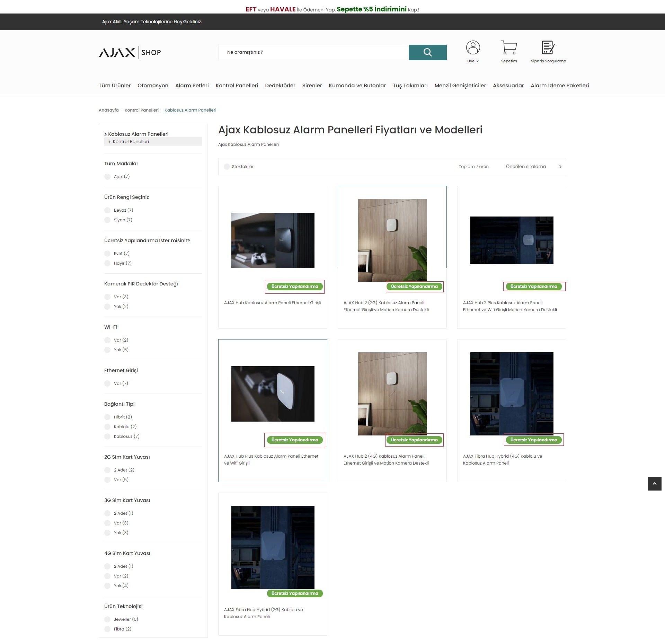This screenshot has height=644, width=665.
Task: Open the AJAX Hub Plus product title
Action: pos(271,460)
